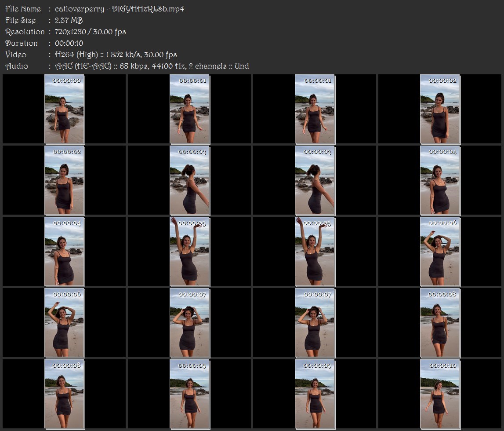Click the 'File Size' label
This screenshot has width=504, height=431.
click(20, 20)
